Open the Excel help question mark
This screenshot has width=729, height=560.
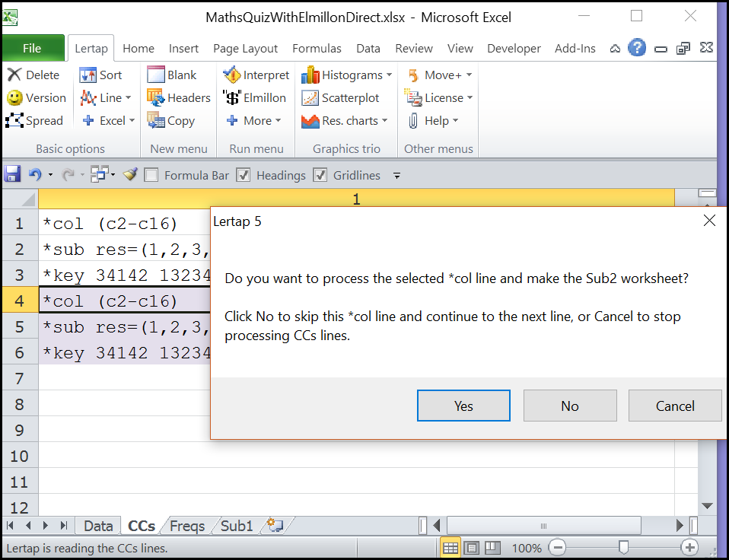point(636,48)
